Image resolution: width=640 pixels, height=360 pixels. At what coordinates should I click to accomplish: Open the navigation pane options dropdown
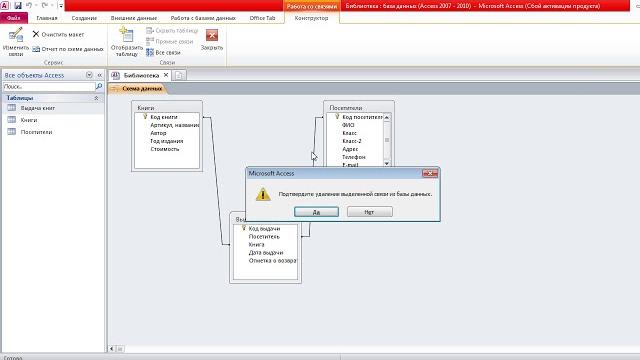89,75
